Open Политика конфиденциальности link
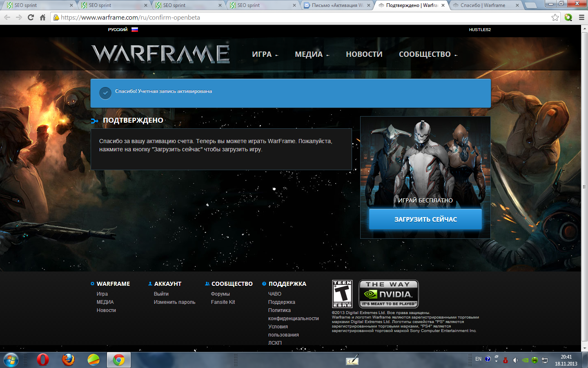 click(293, 314)
